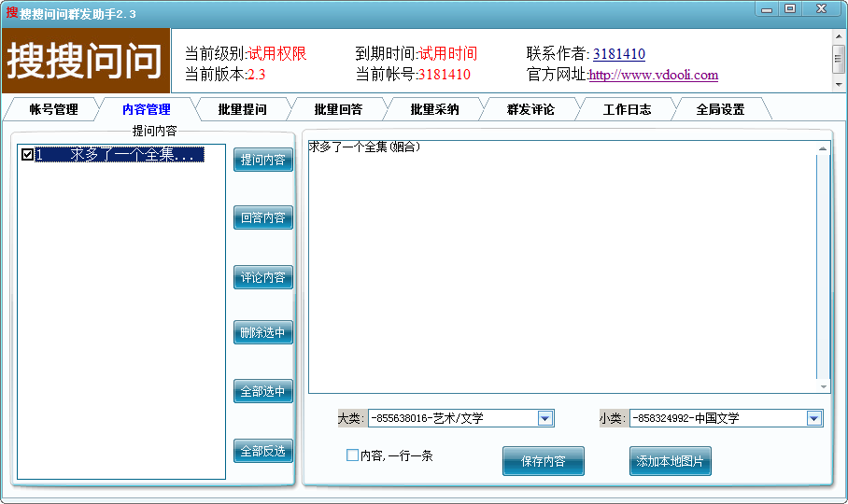
Task: Click the 保存内容 button
Action: coord(543,461)
